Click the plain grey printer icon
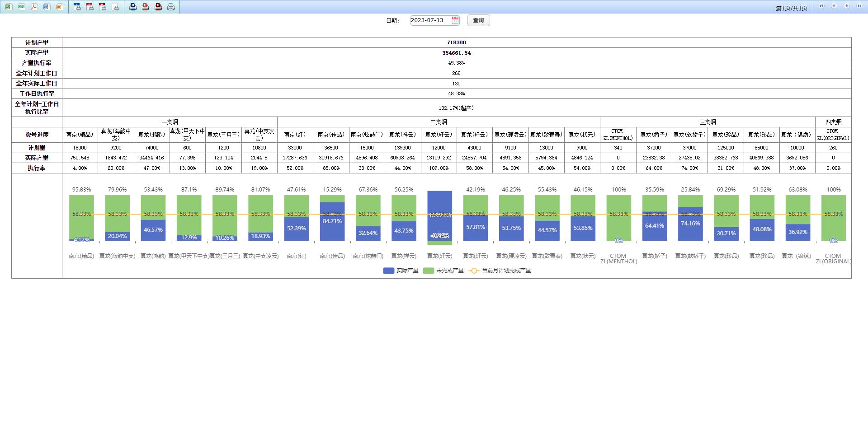This screenshot has width=868, height=425. (171, 7)
